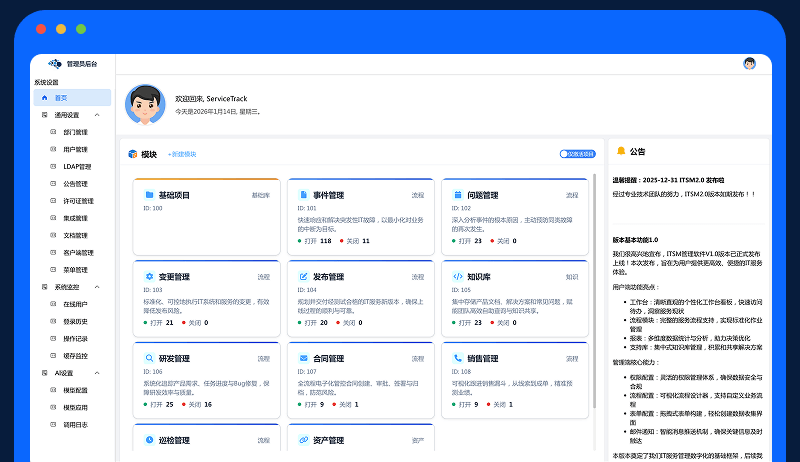Click the gear icon for 变更管理
Image resolution: width=800 pixels, height=462 pixels.
click(149, 276)
